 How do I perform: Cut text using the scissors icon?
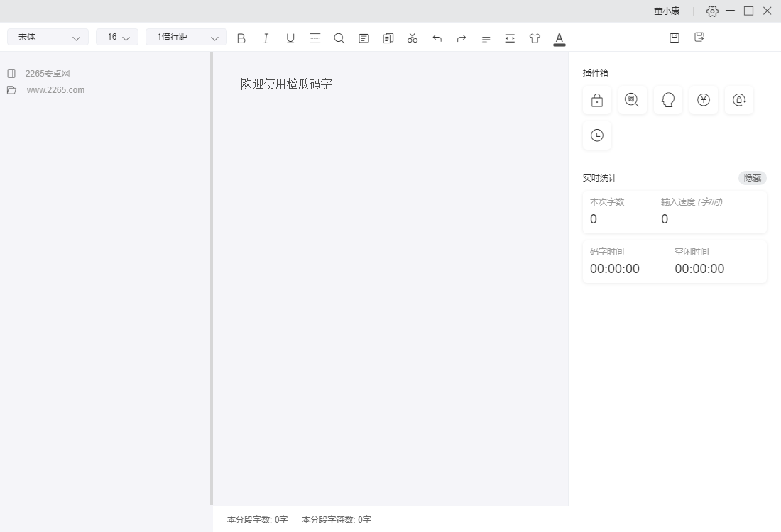click(412, 38)
